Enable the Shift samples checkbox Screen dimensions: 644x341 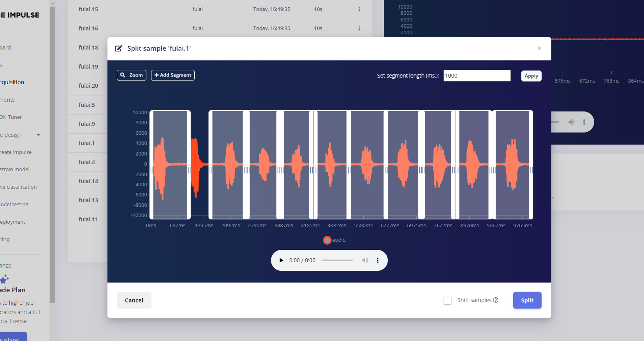[x=447, y=300]
